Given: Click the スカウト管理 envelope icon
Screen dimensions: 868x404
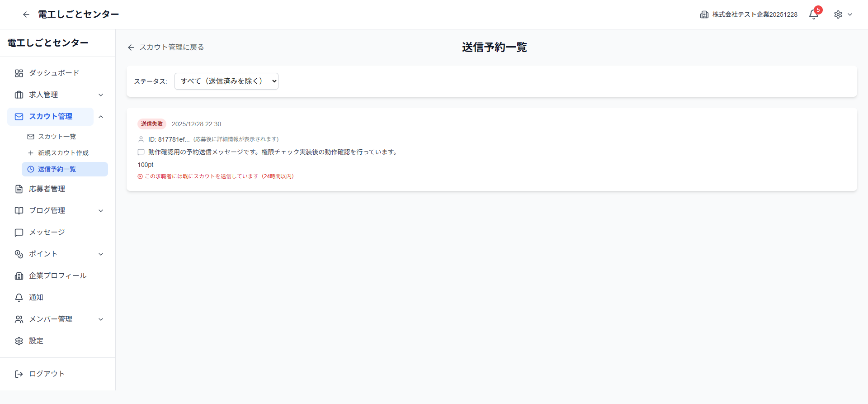Looking at the screenshot, I should click(19, 116).
